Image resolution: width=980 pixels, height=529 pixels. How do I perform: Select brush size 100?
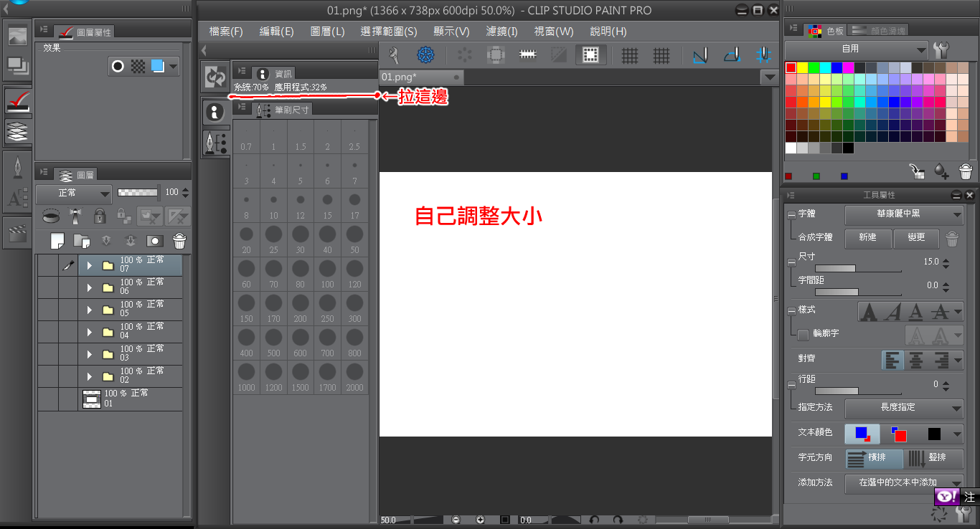pyautogui.click(x=328, y=274)
